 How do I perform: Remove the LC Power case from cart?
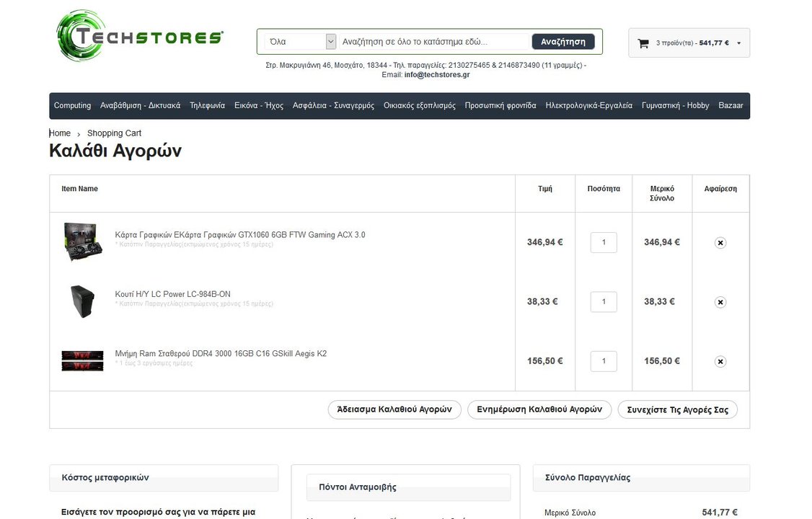[x=720, y=302]
